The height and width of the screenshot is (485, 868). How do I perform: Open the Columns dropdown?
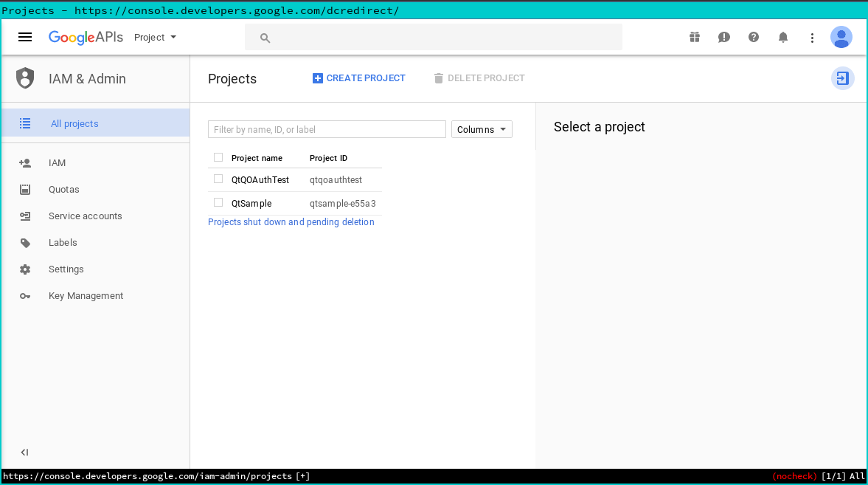[482, 129]
